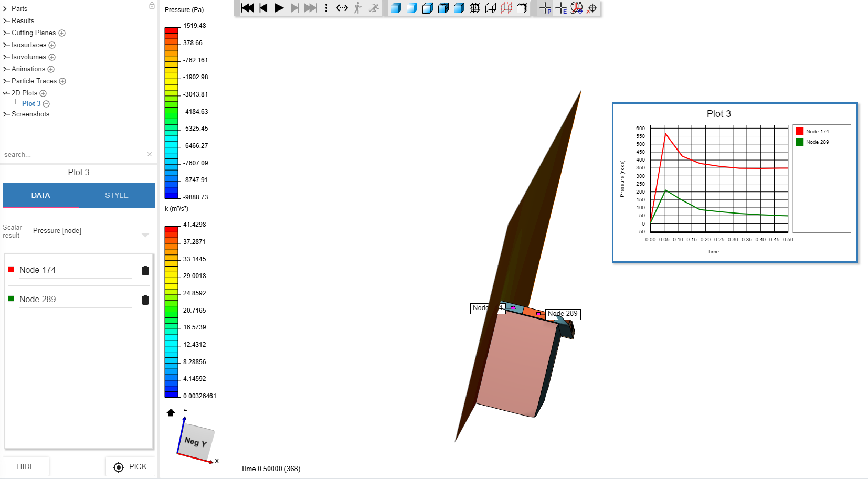868x479 pixels.
Task: Select the Results tree item
Action: coord(23,20)
